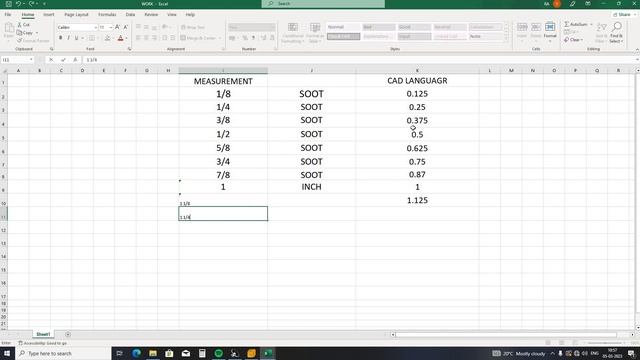Viewport: 640px width, 360px height.
Task: Open Insert Function fx dialog
Action: point(75,60)
